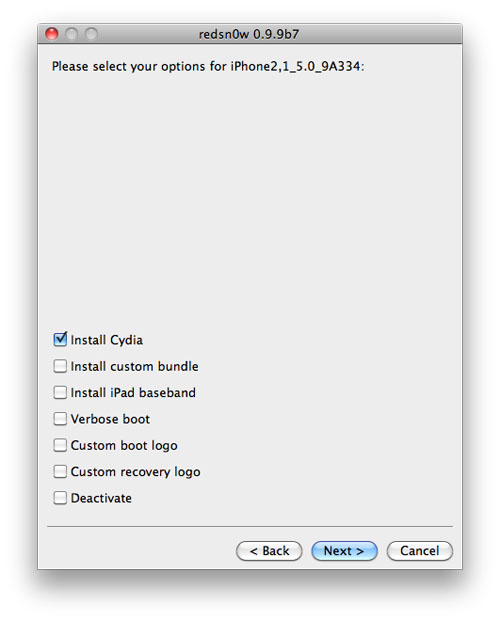Viewport: 500px width, 621px height.
Task: Click the 'Install Cydia' label text
Action: point(107,340)
